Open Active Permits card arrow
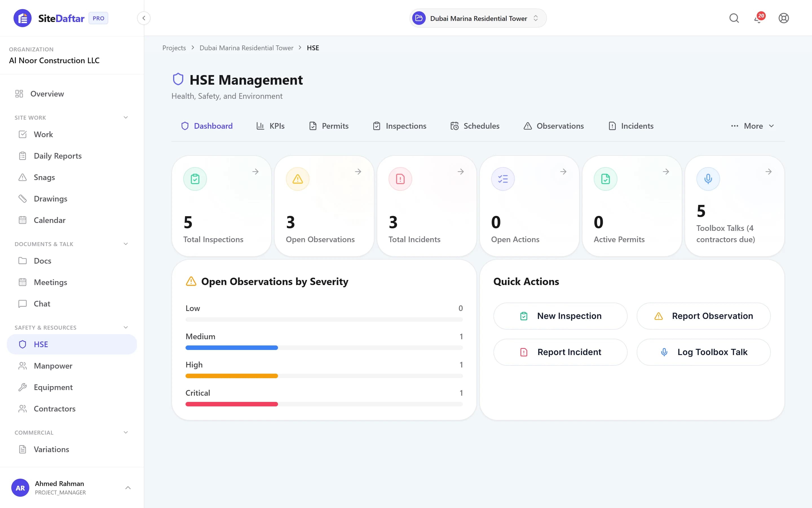This screenshot has width=812, height=508. pos(666,172)
